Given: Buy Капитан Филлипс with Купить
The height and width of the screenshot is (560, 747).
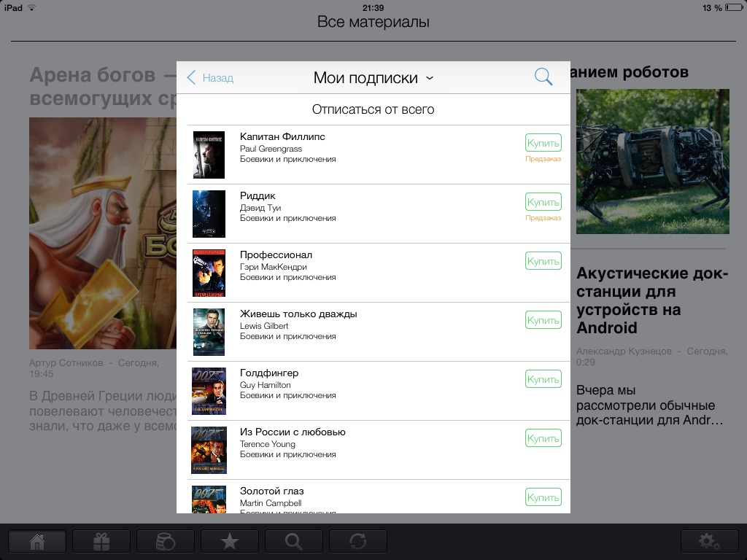Looking at the screenshot, I should pos(543,143).
